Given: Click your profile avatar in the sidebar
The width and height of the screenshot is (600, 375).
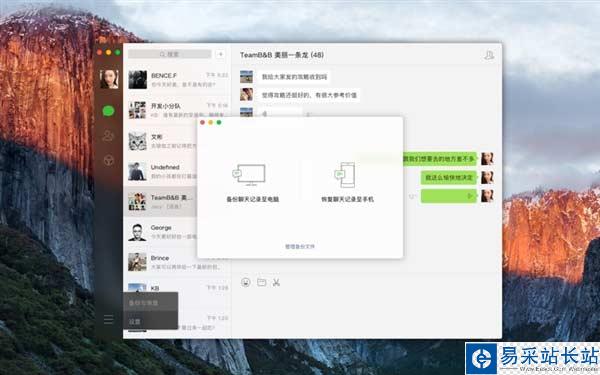Looking at the screenshot, I should [x=109, y=79].
